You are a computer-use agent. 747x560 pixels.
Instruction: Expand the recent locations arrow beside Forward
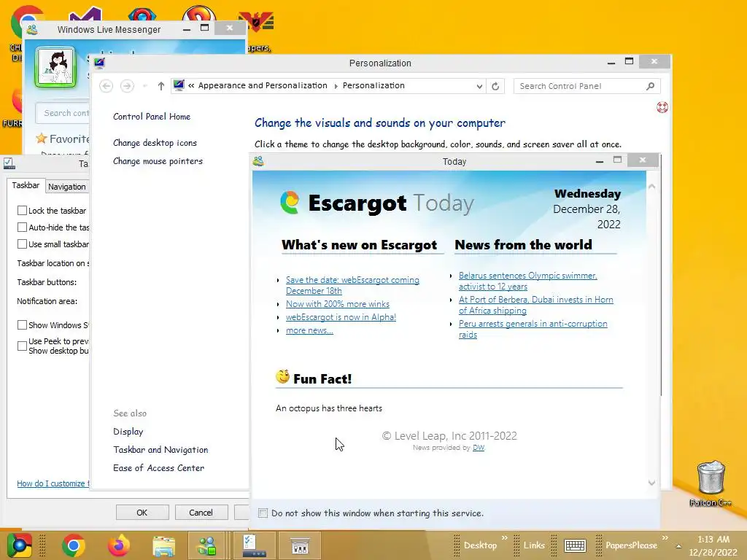[x=145, y=86]
